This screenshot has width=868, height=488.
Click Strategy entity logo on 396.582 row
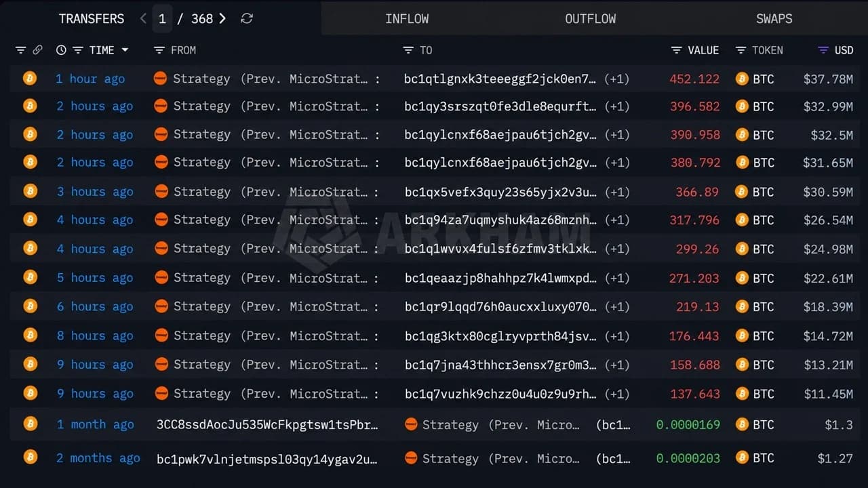click(161, 106)
